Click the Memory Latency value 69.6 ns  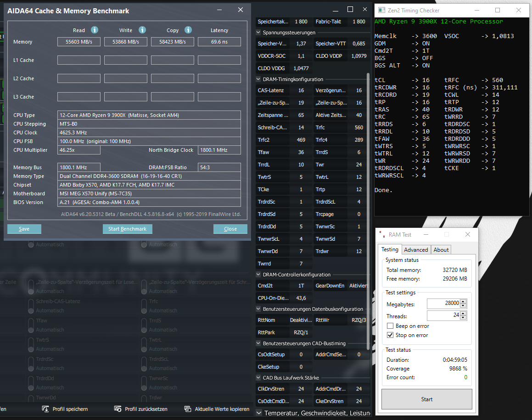[219, 42]
